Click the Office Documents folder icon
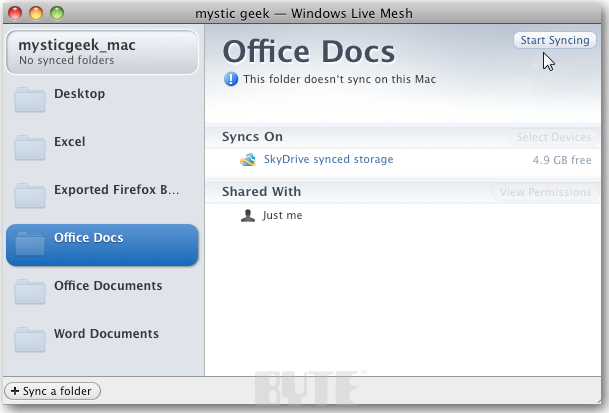This screenshot has height=413, width=609. click(30, 291)
